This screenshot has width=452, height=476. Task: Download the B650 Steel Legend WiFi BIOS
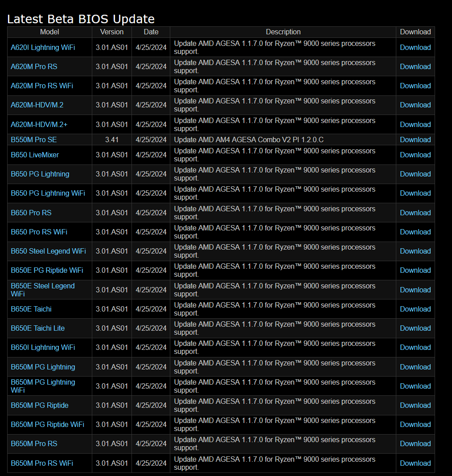[415, 251]
